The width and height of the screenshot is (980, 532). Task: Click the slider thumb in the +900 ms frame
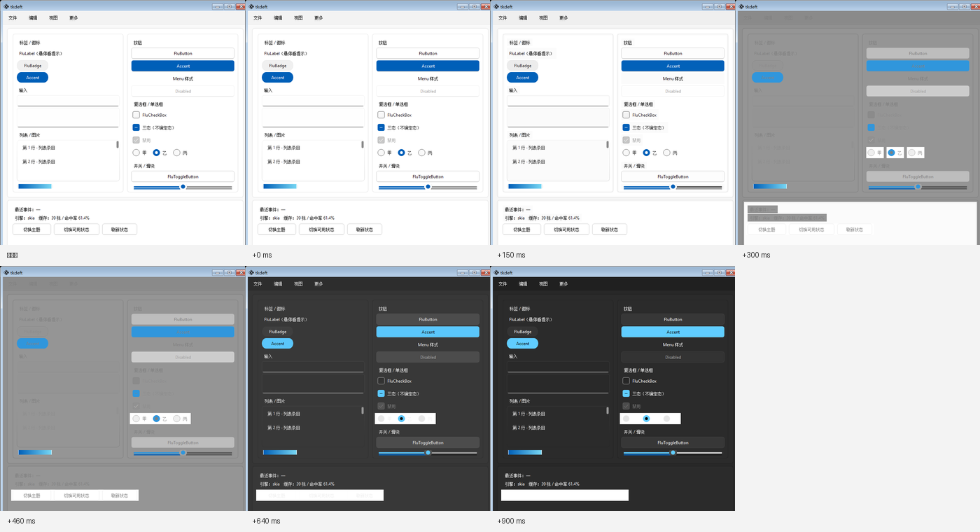(673, 453)
